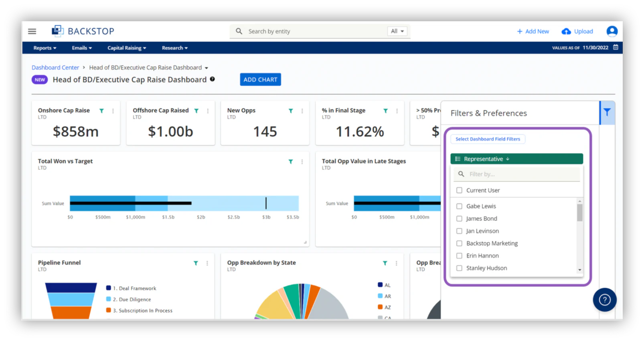Filter the Pipeline Funnel chart
The width and height of the screenshot is (644, 342).
tap(196, 263)
